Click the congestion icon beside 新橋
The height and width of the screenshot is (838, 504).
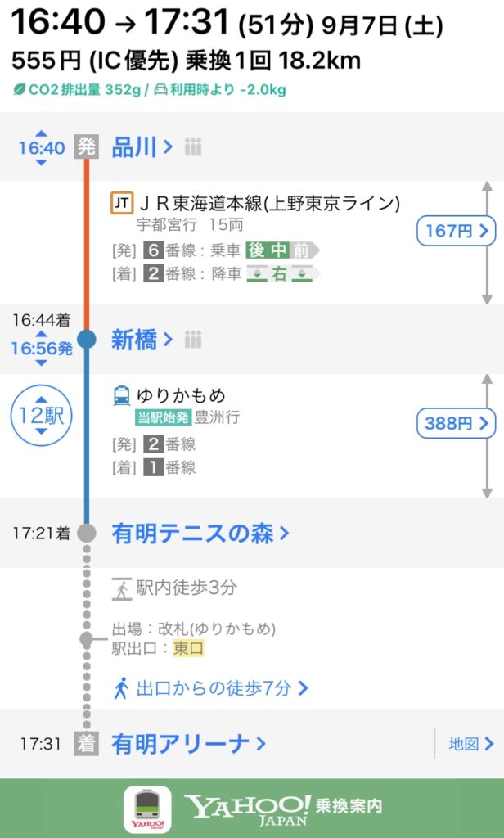point(193,340)
